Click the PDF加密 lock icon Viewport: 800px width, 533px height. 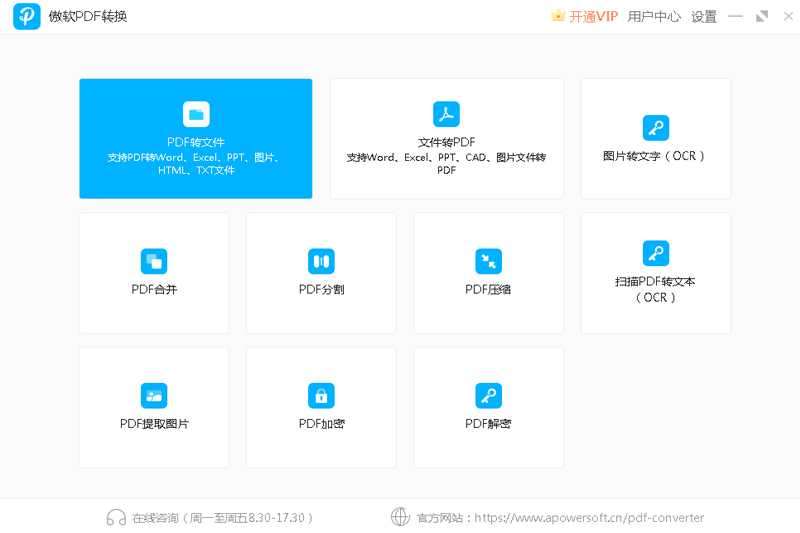pyautogui.click(x=321, y=396)
